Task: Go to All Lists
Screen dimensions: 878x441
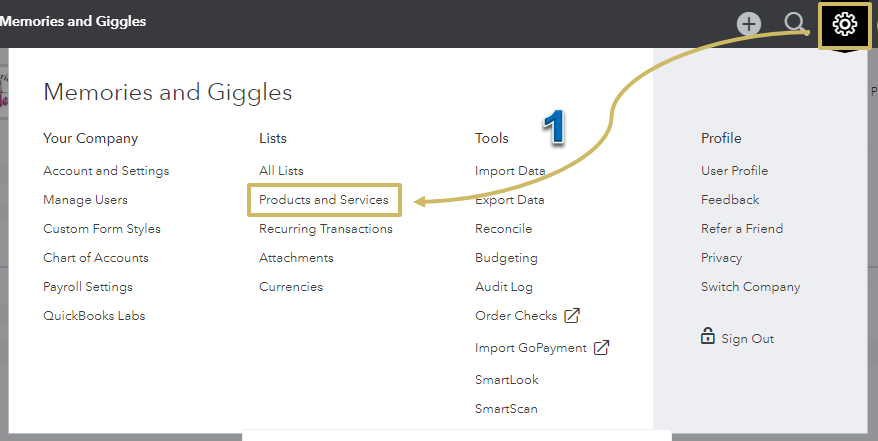Action: (x=281, y=171)
